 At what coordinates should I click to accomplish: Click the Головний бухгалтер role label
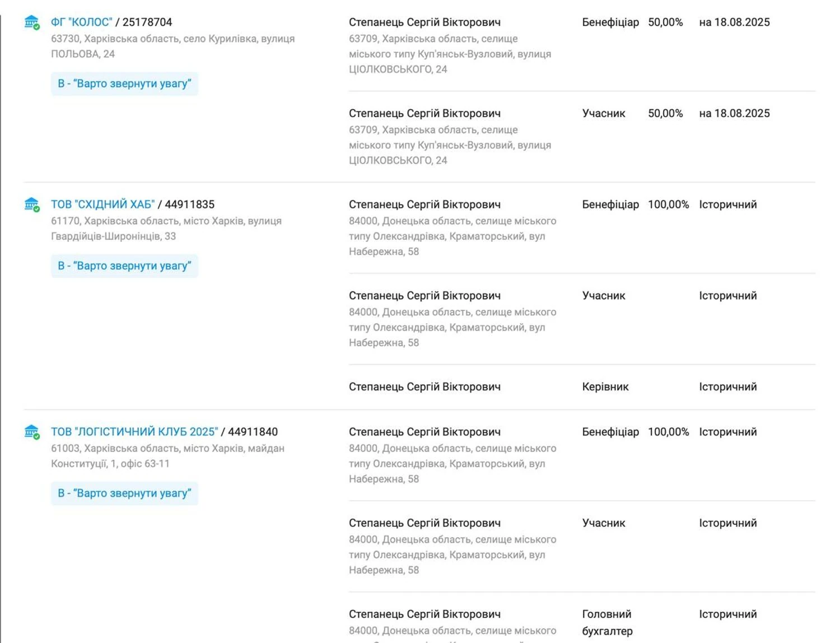tap(607, 622)
